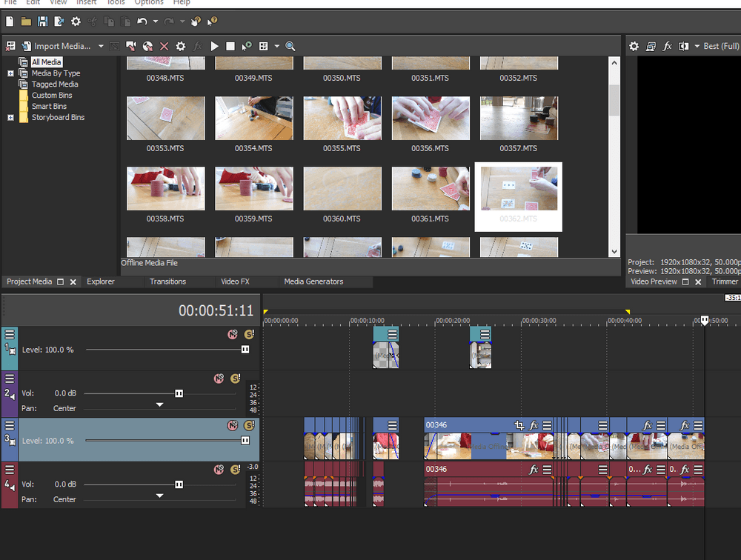Click the Undo arrow in the main toolbar
Screen dimensions: 741x560
pos(142,21)
